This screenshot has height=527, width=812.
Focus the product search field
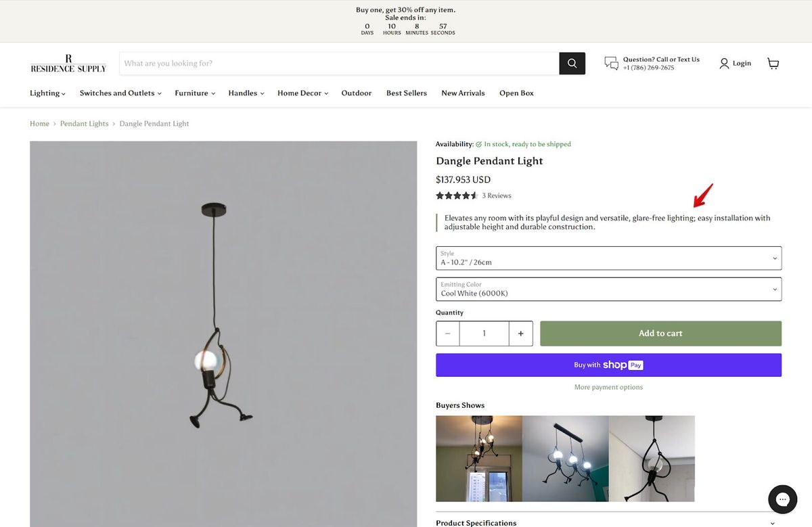click(x=339, y=63)
